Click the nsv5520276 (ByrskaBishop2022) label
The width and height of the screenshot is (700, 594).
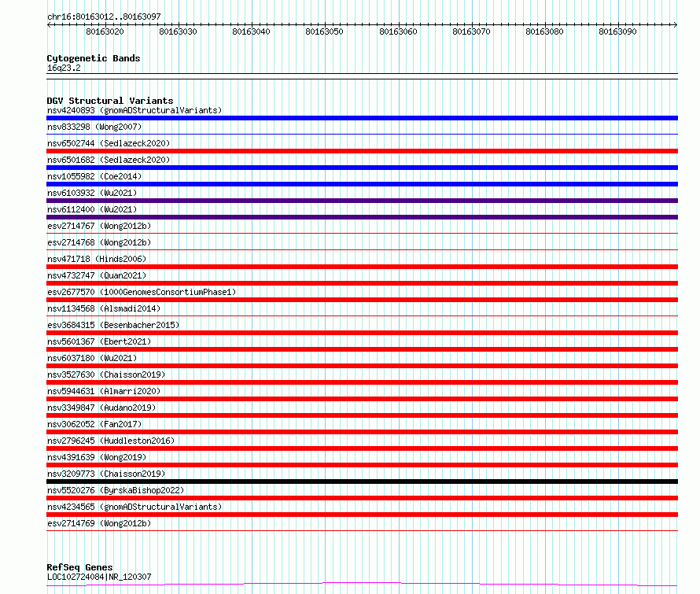click(116, 490)
